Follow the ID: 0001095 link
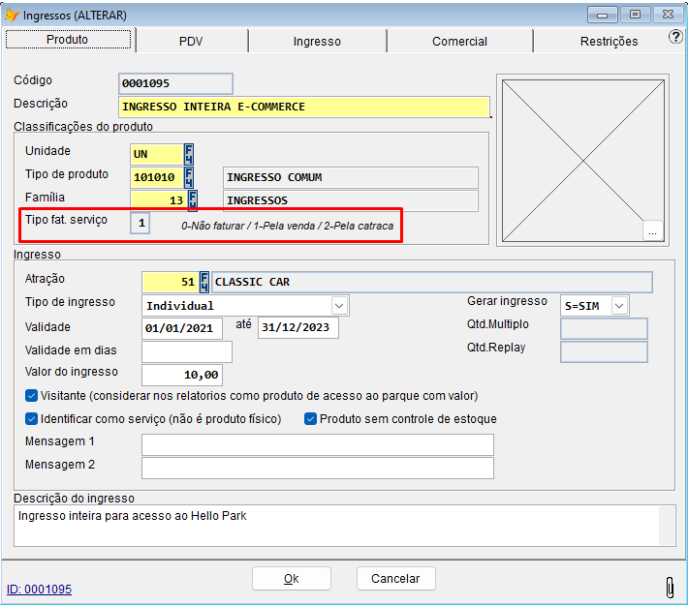This screenshot has width=689, height=605. click(x=39, y=589)
